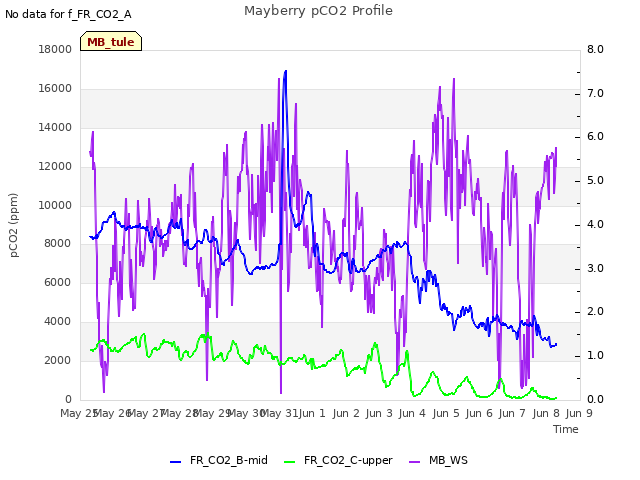Click the Jun 7 date label

(x=512, y=414)
